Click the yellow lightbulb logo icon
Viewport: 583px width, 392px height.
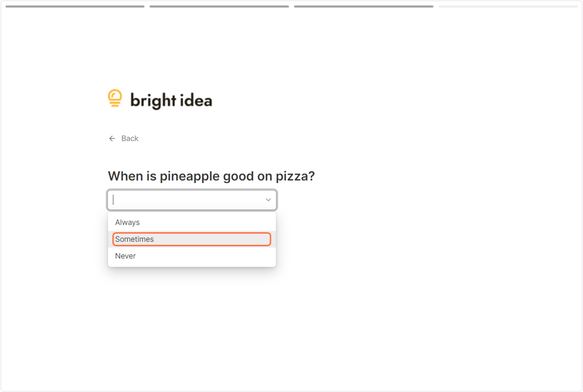[x=115, y=98]
